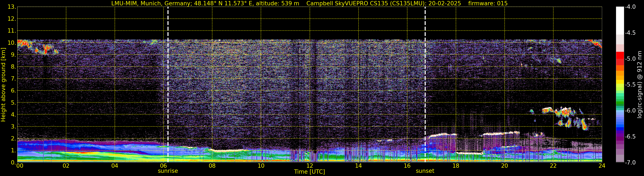Screen dimensions: 644x176
Task: Click the 'Campbell SkyVUEPRO CS135' instrument label
Action: [x=348, y=3]
